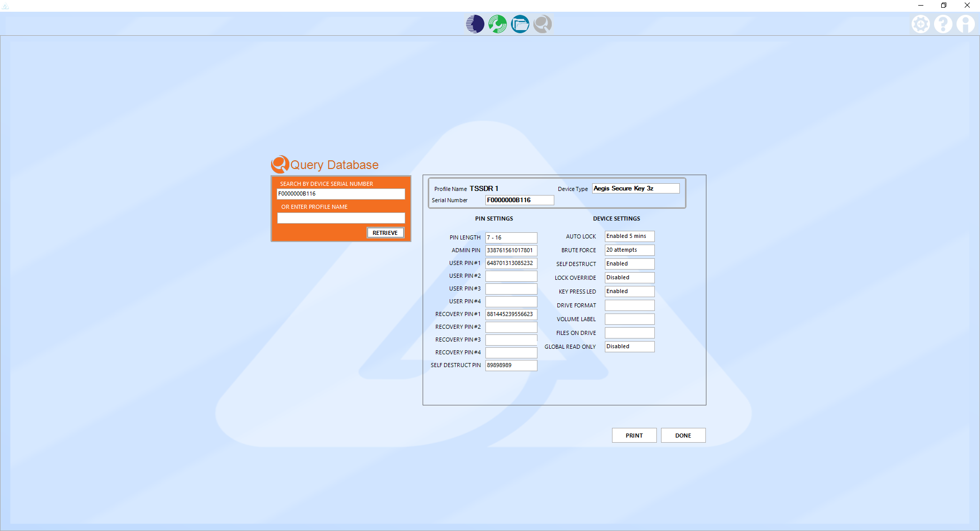This screenshot has height=531, width=980.
Task: Click the Device Type field
Action: 635,188
